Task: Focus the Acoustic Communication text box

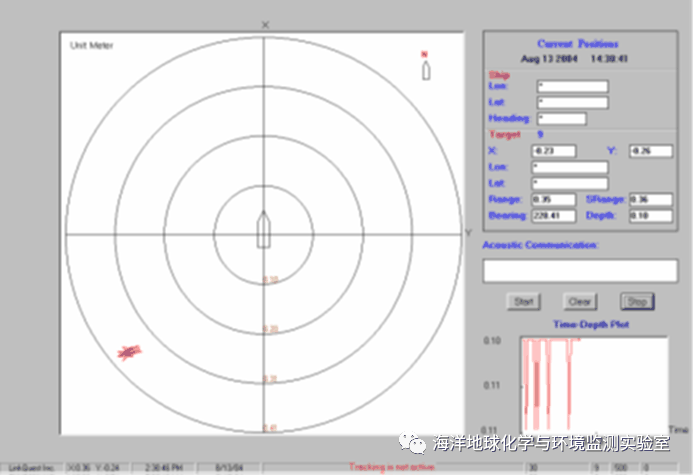Action: click(579, 270)
